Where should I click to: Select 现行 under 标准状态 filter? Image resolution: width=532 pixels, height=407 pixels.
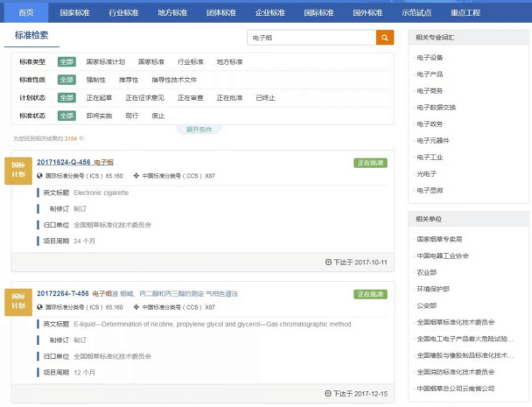click(132, 115)
